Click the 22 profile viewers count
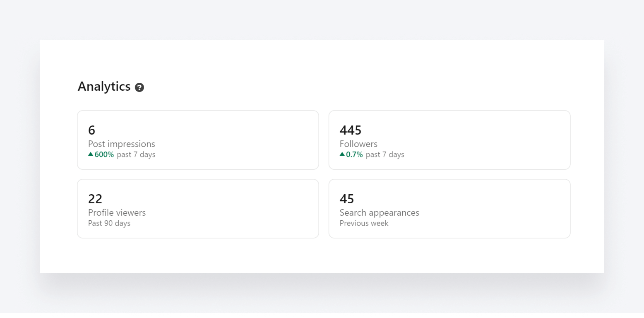This screenshot has width=644, height=318. [95, 199]
